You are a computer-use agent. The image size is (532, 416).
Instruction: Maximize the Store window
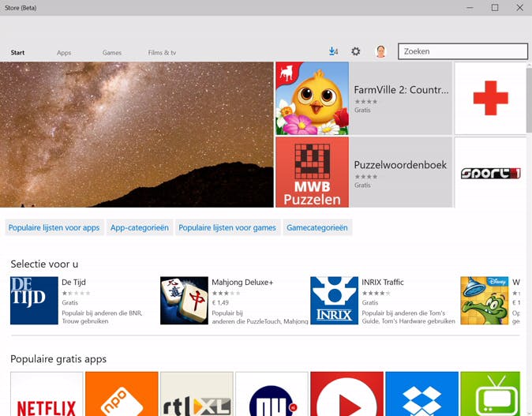[495, 7]
